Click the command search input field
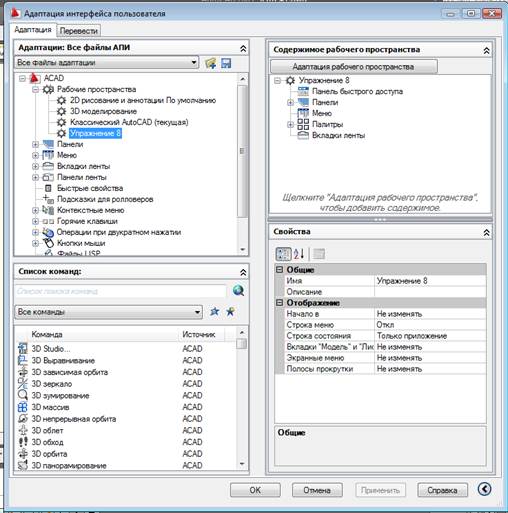 pyautogui.click(x=120, y=291)
